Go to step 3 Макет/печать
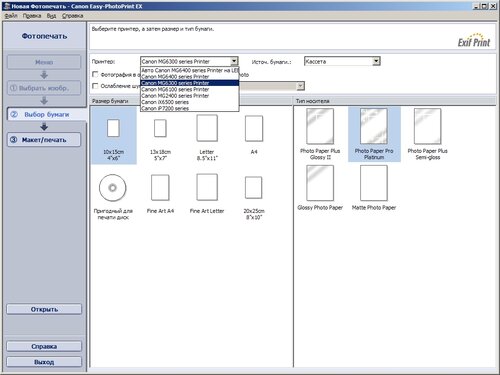 pos(44,140)
